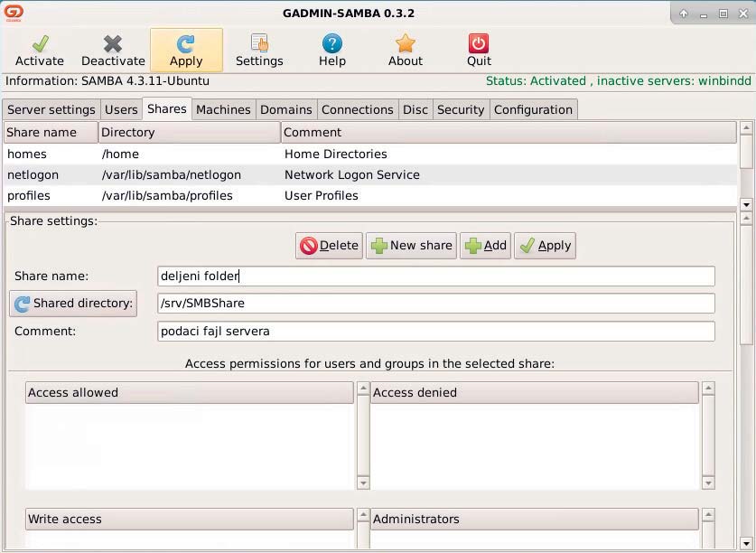
Task: Switch to the Server settings tab
Action: (51, 109)
